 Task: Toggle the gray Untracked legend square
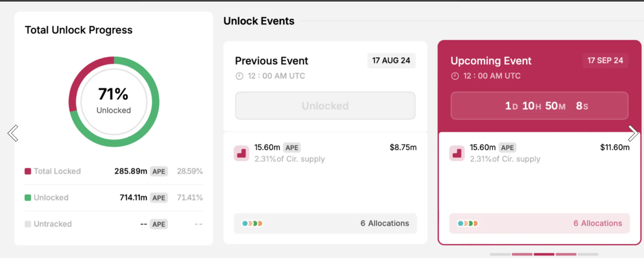coord(28,224)
